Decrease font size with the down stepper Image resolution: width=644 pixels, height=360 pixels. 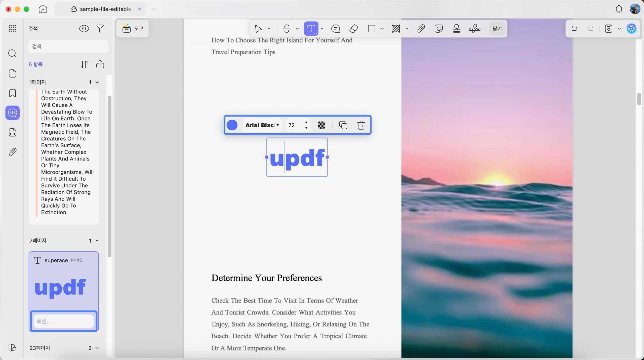pyautogui.click(x=306, y=128)
